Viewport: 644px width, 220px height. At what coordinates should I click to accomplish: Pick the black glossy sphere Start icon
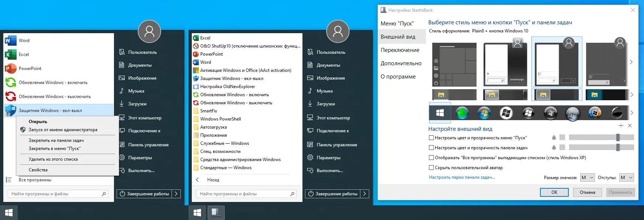pyautogui.click(x=617, y=113)
